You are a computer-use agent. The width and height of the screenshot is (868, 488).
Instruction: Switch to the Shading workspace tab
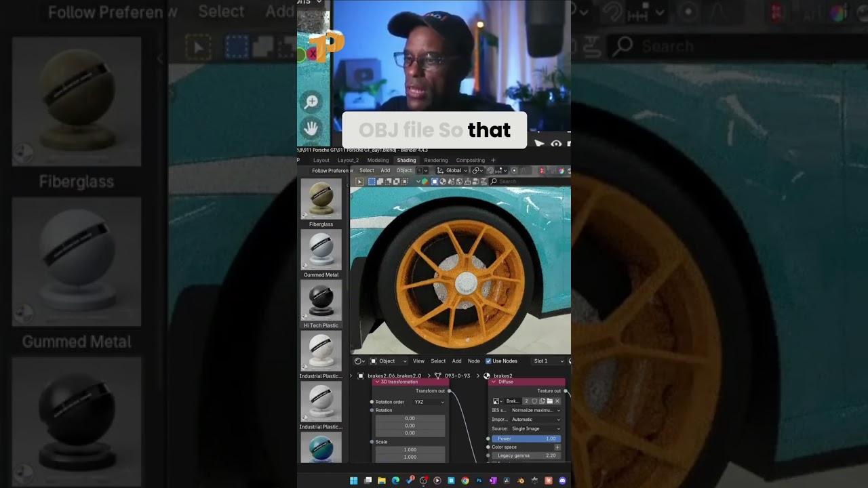pos(406,161)
